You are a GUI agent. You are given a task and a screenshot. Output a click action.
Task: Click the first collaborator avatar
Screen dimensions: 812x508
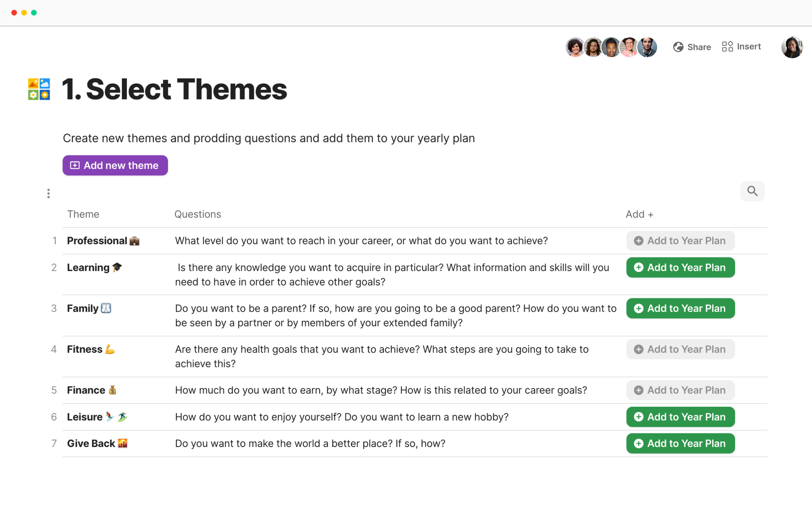(574, 47)
